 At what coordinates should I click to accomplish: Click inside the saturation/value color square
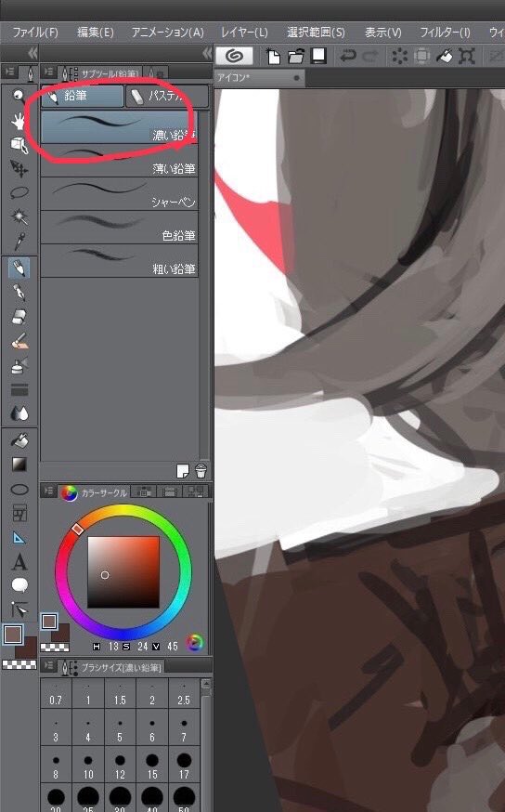[x=123, y=571]
